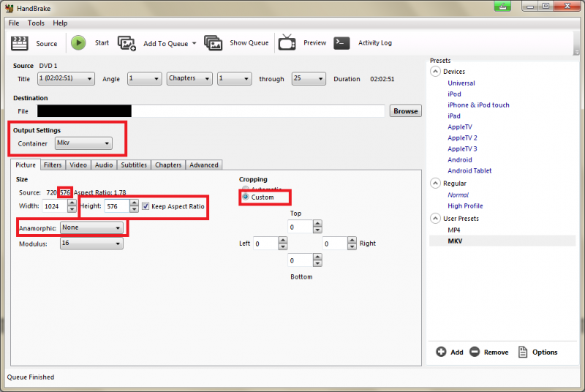Toggle Keep Aspect Ratio checkbox
The image size is (585, 392).
point(146,206)
